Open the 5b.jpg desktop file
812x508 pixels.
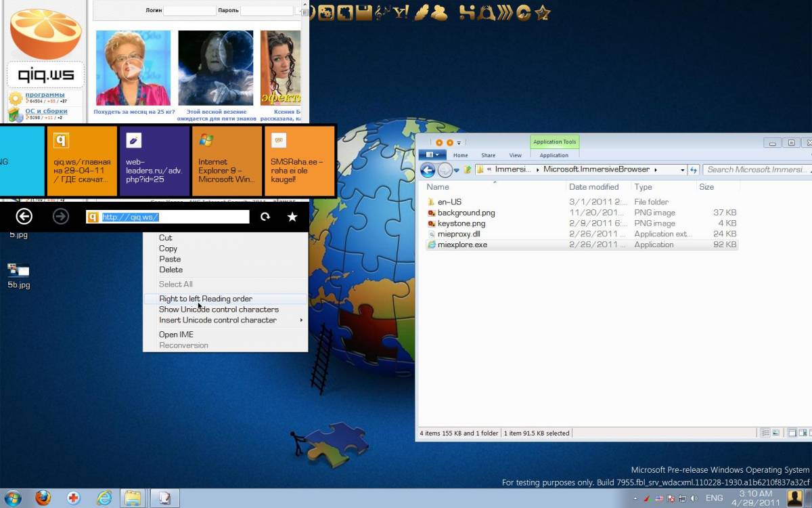point(18,276)
